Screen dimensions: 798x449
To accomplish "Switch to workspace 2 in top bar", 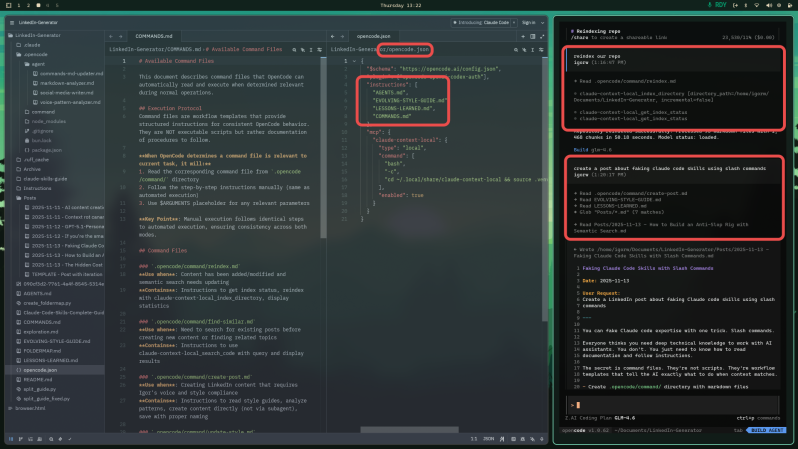I will point(28,5).
